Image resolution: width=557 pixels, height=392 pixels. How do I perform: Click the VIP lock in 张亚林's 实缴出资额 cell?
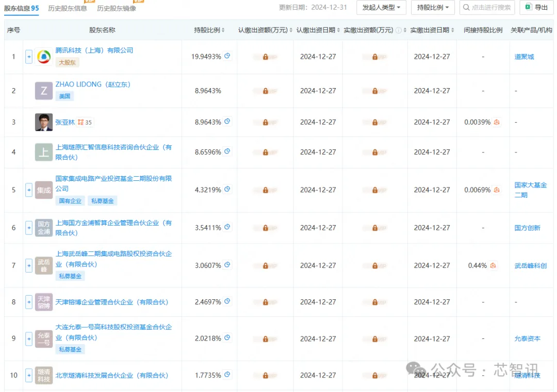click(x=375, y=123)
